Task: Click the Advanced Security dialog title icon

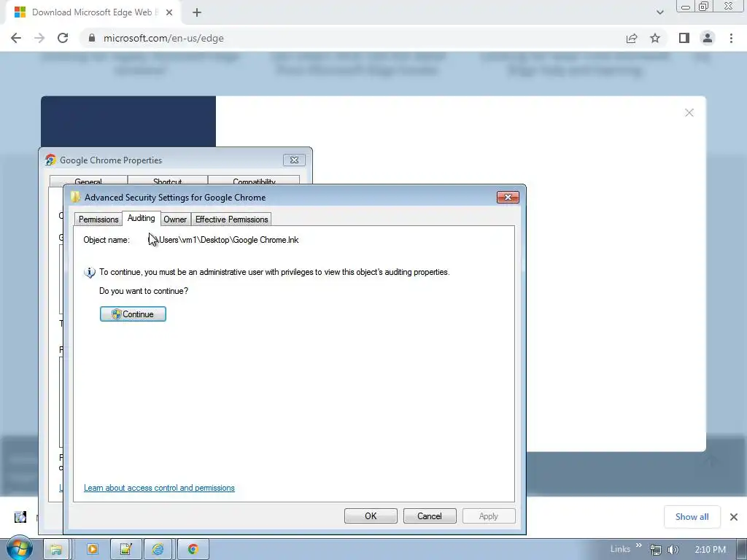Action: (75, 197)
